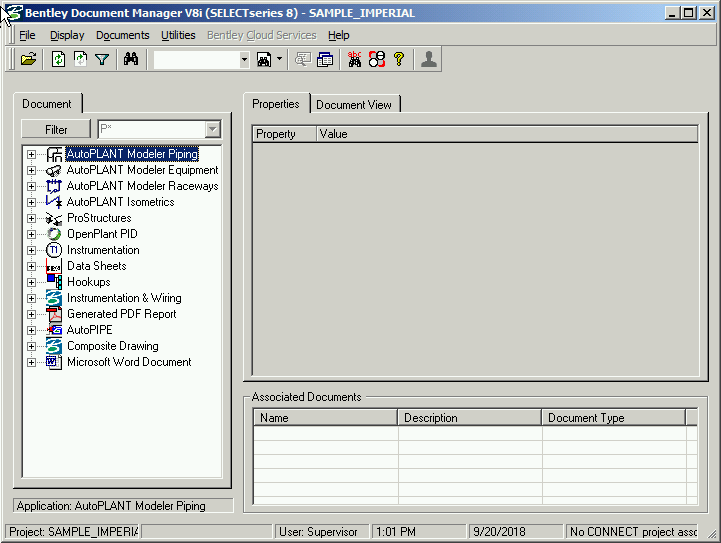Screen dimensions: 721x543
Task: Click the Data Sheets icon
Action: (x=54, y=266)
